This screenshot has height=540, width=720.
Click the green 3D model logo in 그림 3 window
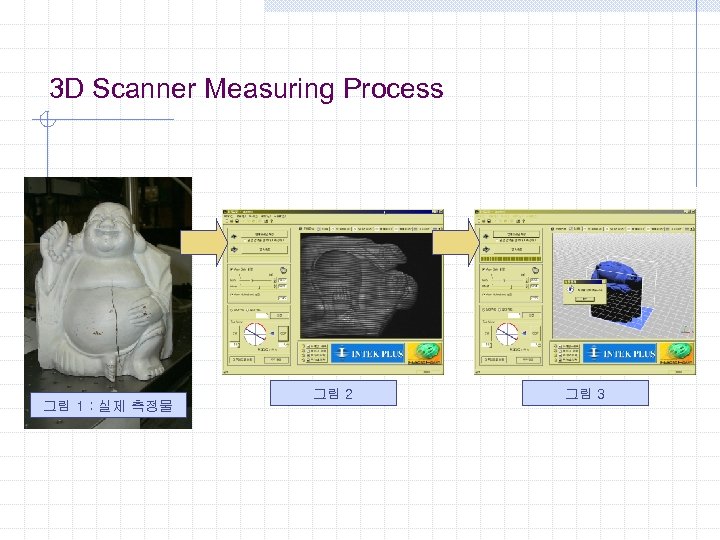click(676, 353)
